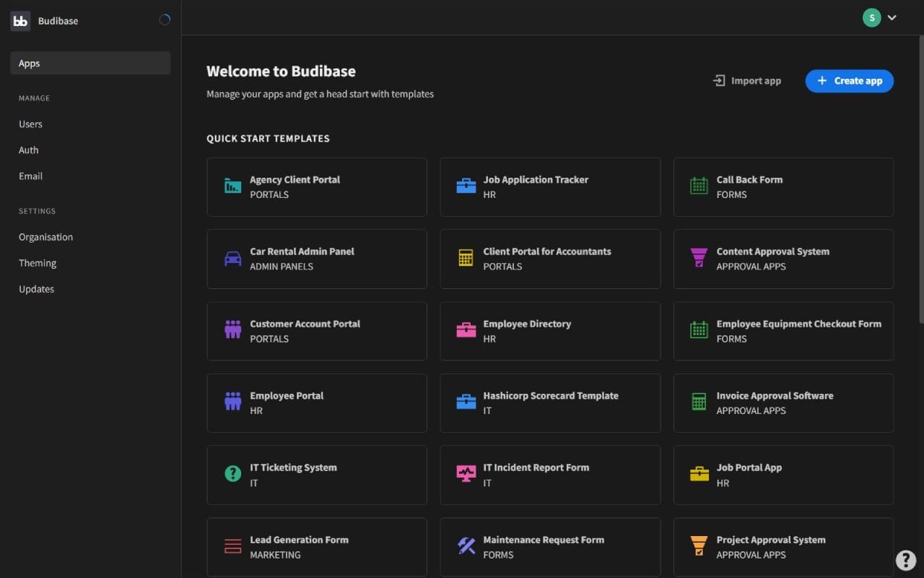Click the Agency Client Portal chart icon
924x578 pixels.
coord(232,186)
